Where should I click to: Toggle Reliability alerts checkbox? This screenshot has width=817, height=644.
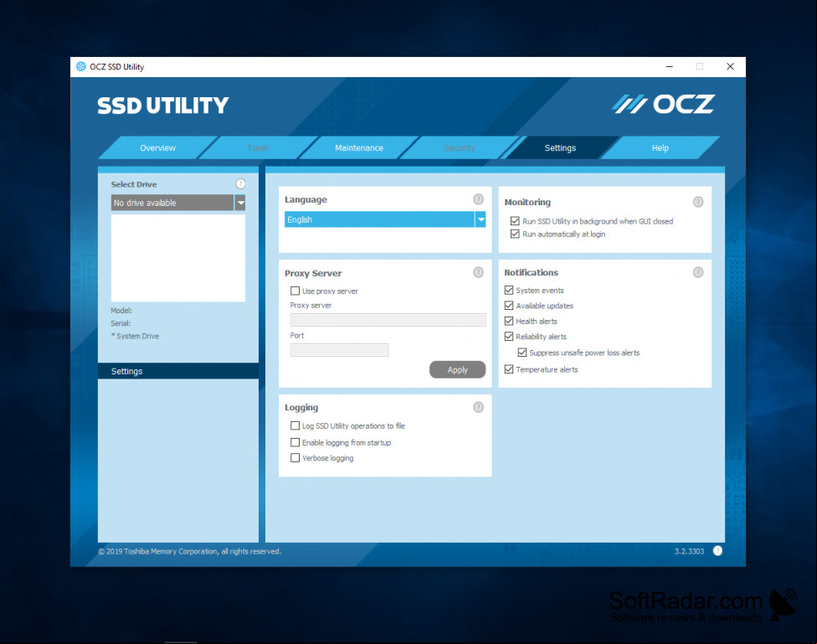pyautogui.click(x=509, y=337)
